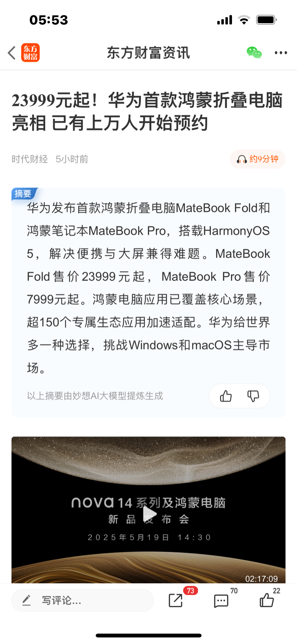The width and height of the screenshot is (297, 644).
Task: Play the nova 14 launch video
Action: pyautogui.click(x=149, y=514)
